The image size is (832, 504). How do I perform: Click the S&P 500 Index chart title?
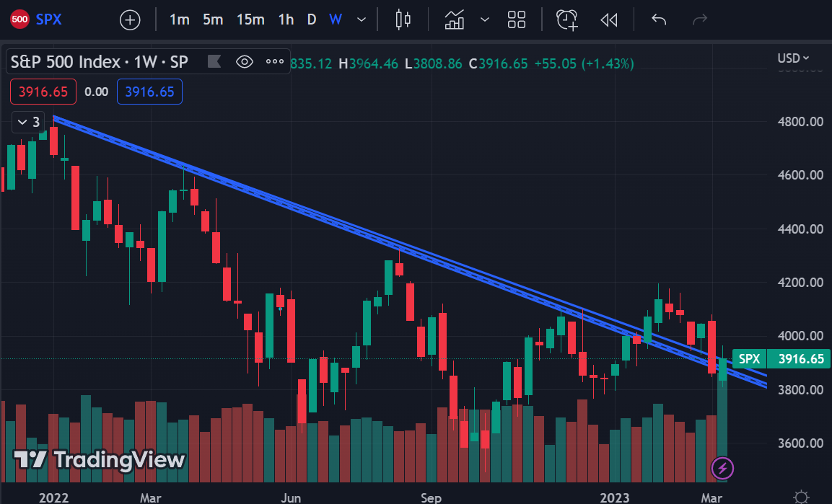(x=100, y=62)
